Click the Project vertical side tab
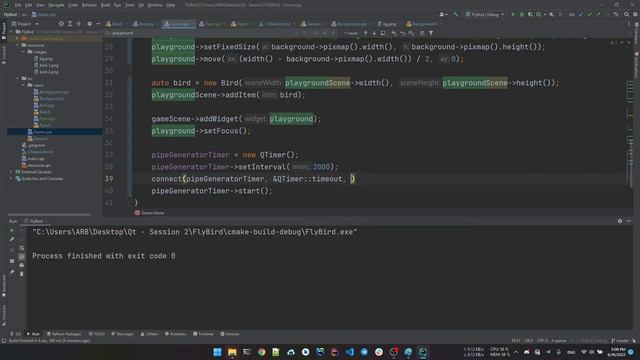640x360 pixels. pyautogui.click(x=4, y=31)
